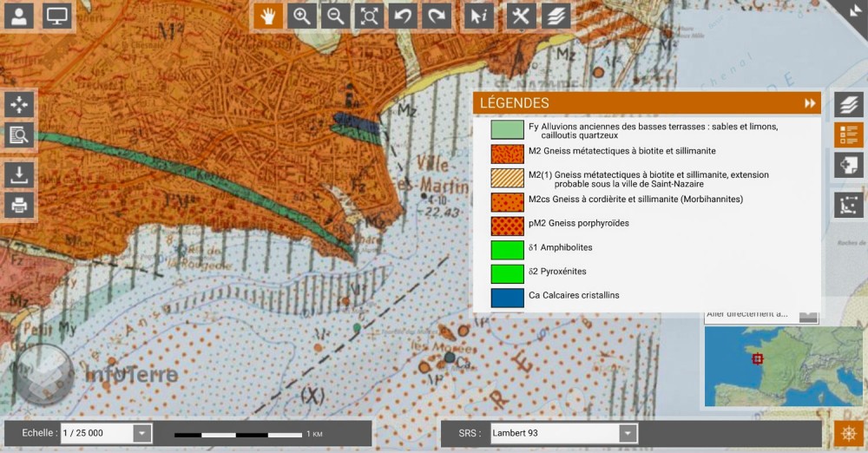
Task: Toggle the overview map compass button
Action: 848,436
